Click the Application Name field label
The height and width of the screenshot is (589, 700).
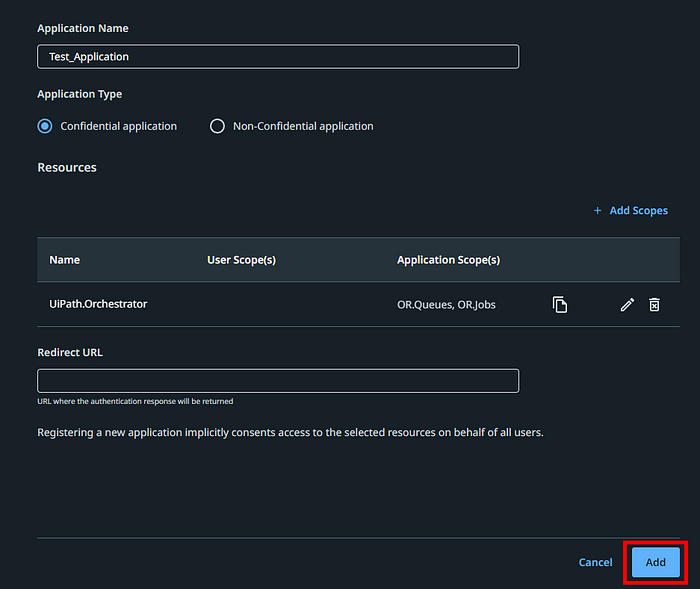pos(83,28)
